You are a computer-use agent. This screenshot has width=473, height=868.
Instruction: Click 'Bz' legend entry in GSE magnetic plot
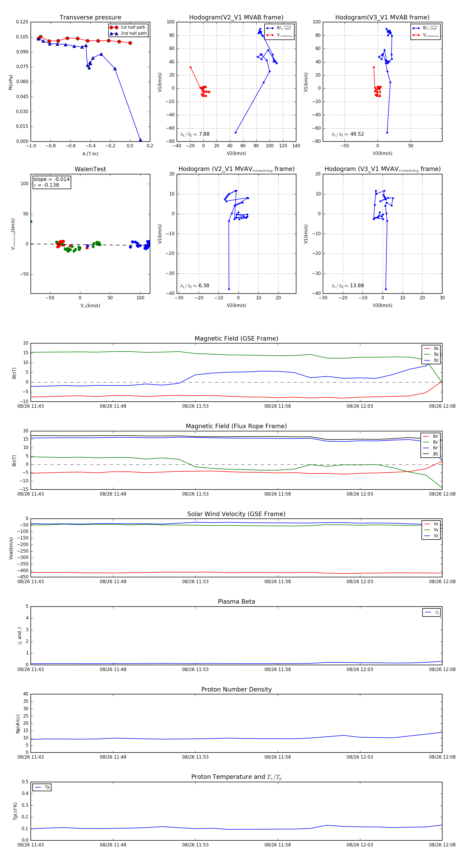pos(431,360)
